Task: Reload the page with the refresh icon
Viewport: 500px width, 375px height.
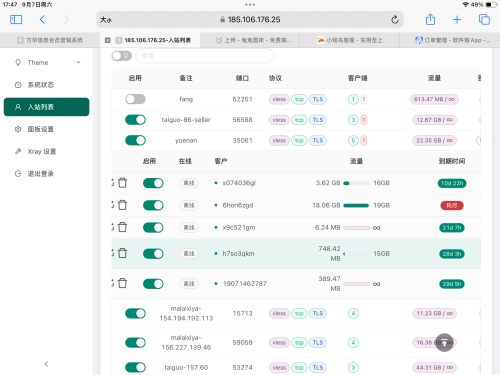Action: click(x=395, y=20)
